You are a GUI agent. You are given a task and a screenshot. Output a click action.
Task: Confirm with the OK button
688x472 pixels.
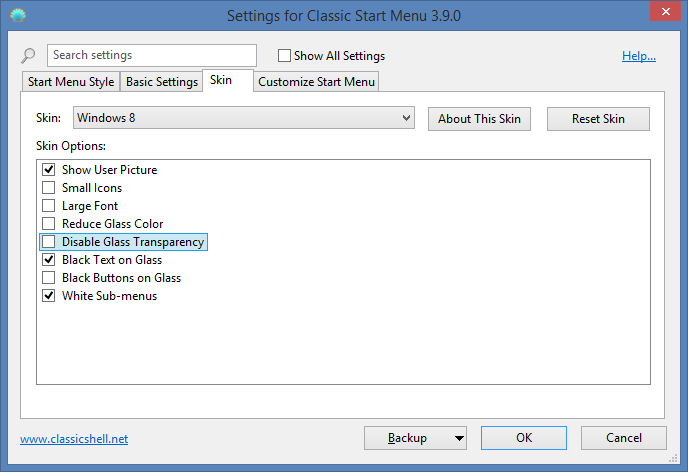coord(523,438)
